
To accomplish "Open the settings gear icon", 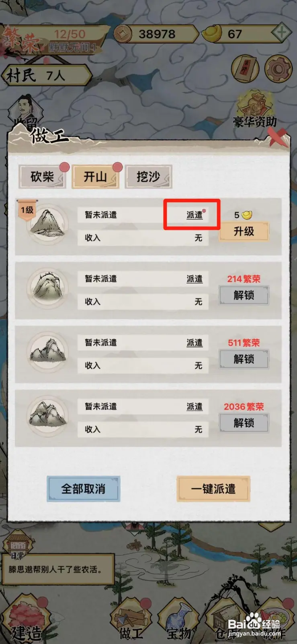I will 279,69.
